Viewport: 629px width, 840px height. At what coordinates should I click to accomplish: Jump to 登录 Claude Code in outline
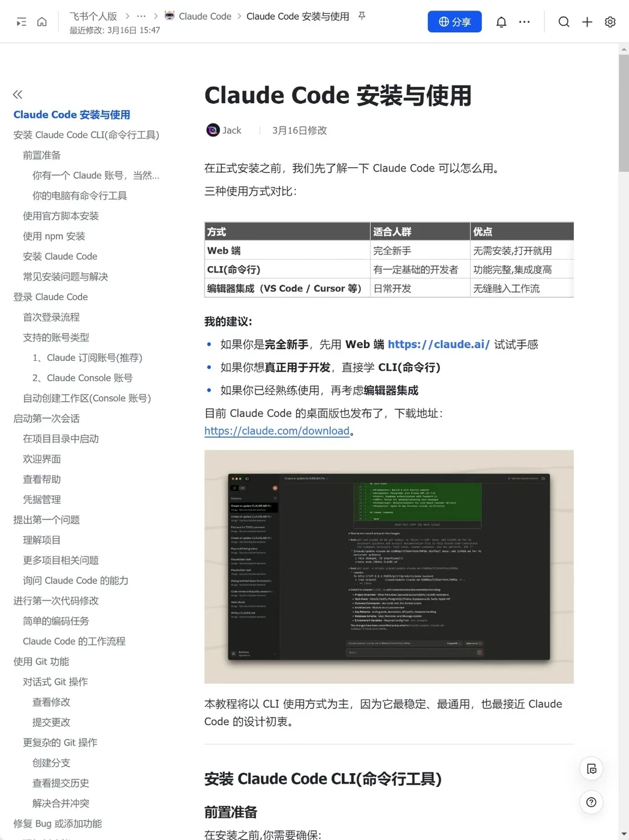point(51,297)
